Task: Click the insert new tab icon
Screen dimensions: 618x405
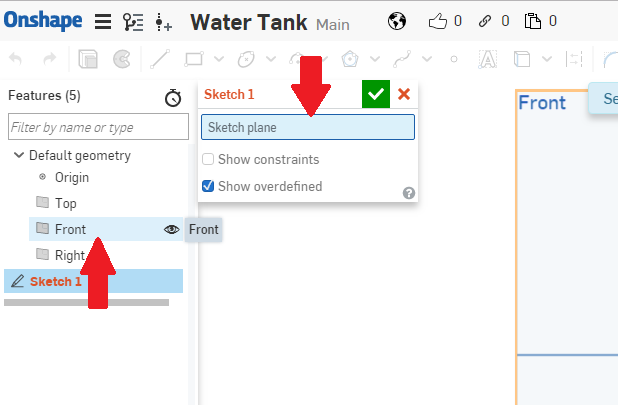Action: (x=164, y=22)
